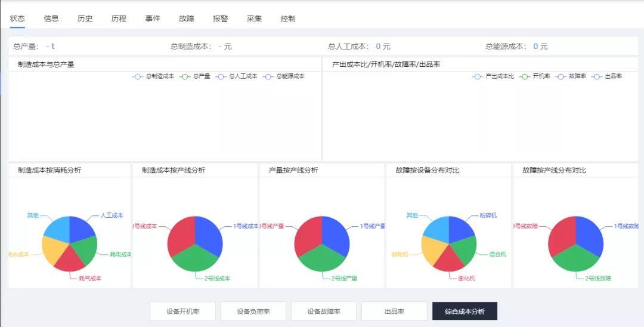The width and height of the screenshot is (644, 327).
Task: View the 报警 tab
Action: (x=220, y=18)
